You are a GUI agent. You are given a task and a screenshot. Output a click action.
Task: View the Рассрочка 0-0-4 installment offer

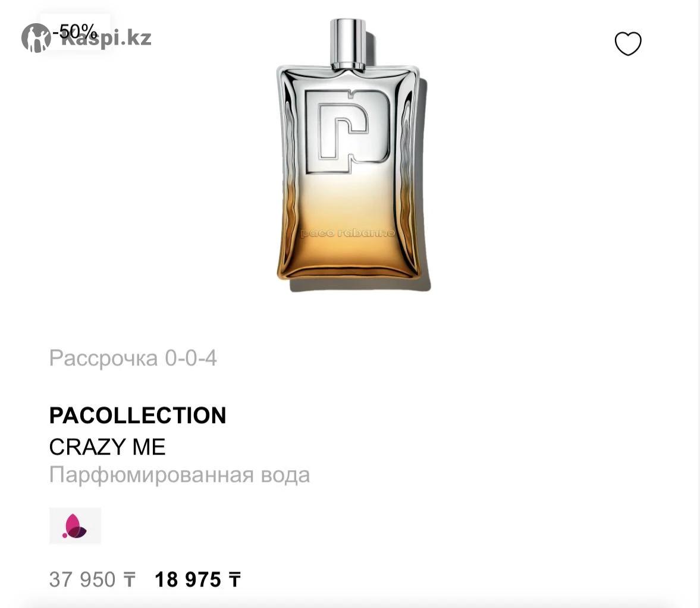point(133,358)
